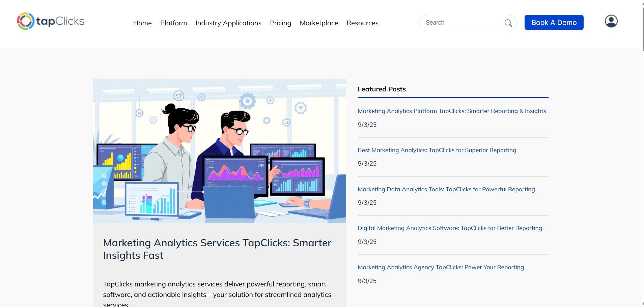Open the Marketplace nav link
Image resolution: width=644 pixels, height=307 pixels.
pyautogui.click(x=319, y=23)
